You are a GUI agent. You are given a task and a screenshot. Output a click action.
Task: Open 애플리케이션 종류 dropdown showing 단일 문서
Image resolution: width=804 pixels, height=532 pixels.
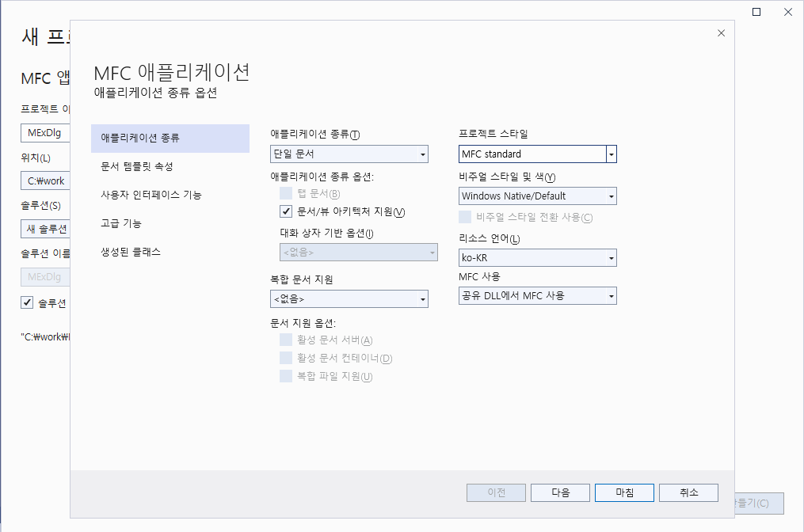click(x=349, y=154)
